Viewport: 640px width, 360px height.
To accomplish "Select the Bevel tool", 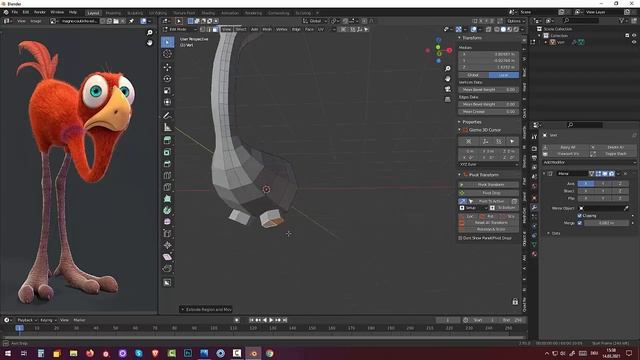I will [167, 164].
